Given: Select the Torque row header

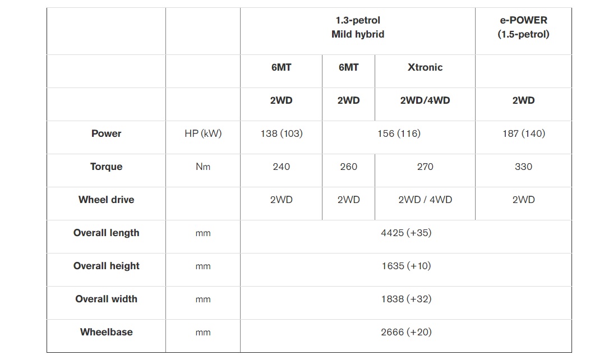Looking at the screenshot, I should (x=107, y=167).
